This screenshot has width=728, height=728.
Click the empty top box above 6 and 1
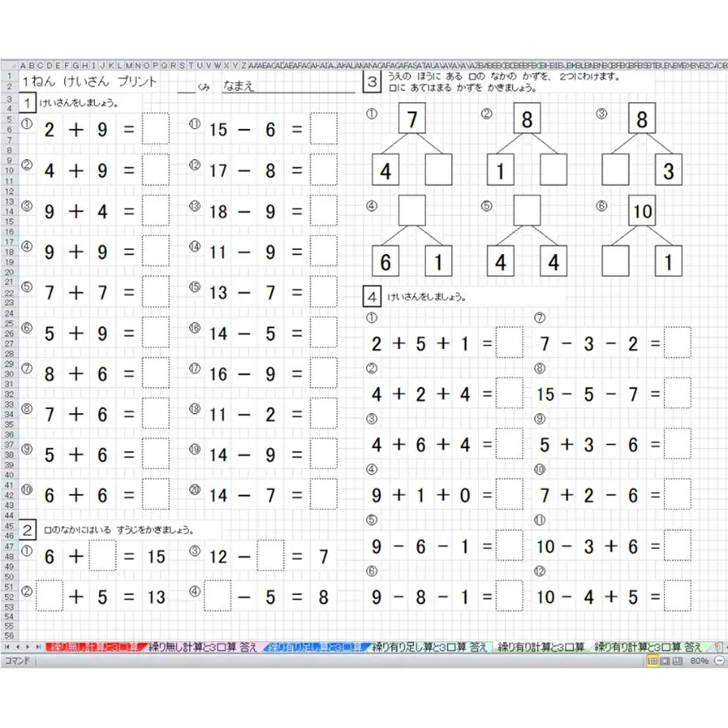tap(411, 210)
